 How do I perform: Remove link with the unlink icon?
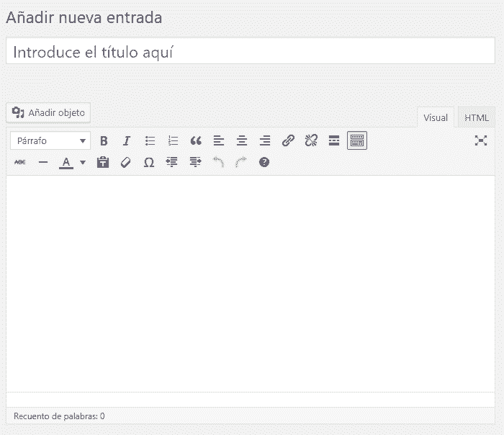coord(311,141)
